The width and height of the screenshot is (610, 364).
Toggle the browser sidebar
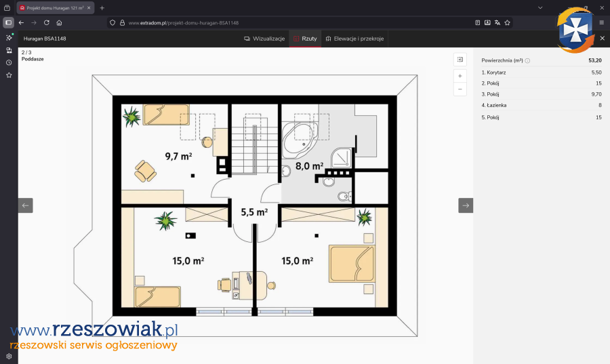[9, 22]
